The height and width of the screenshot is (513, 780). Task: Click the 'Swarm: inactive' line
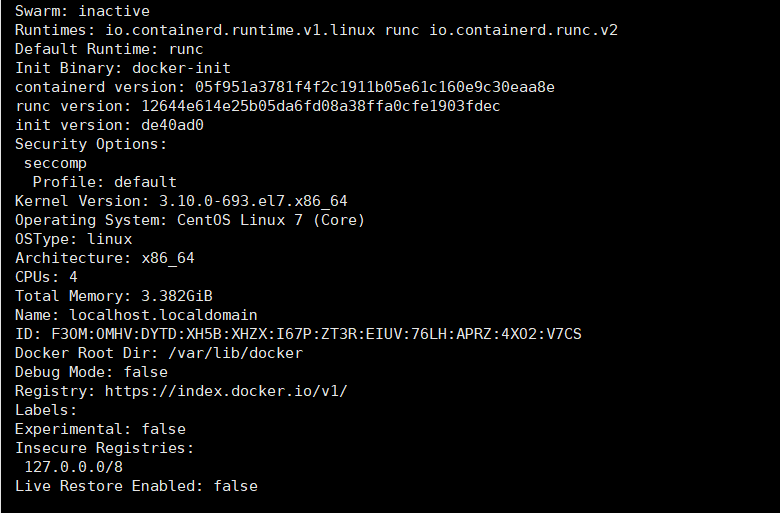(82, 11)
